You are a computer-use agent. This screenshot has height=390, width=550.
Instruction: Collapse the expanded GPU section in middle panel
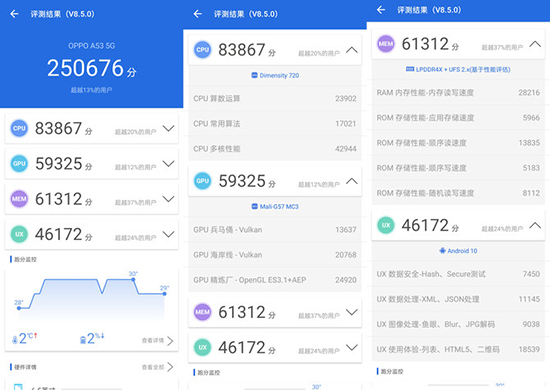click(352, 181)
